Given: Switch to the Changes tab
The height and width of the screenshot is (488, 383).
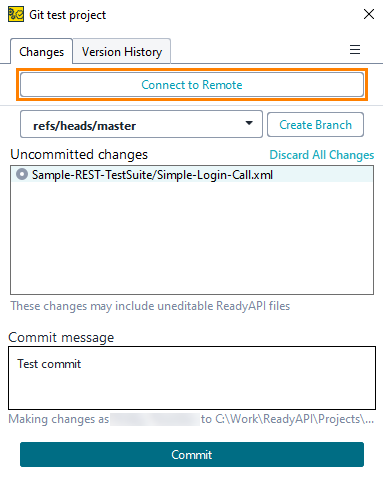Looking at the screenshot, I should (41, 52).
